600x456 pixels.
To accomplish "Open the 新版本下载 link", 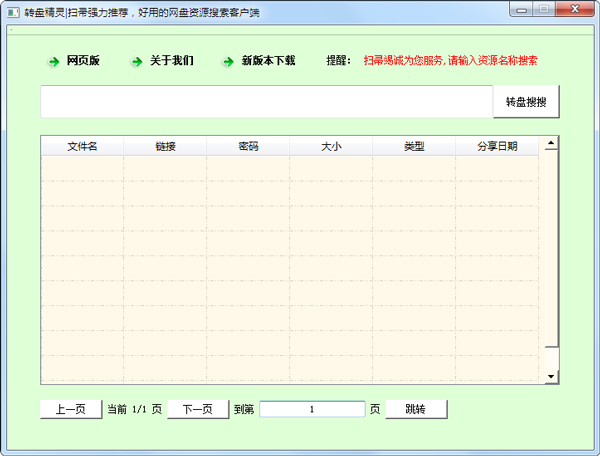I will click(268, 61).
